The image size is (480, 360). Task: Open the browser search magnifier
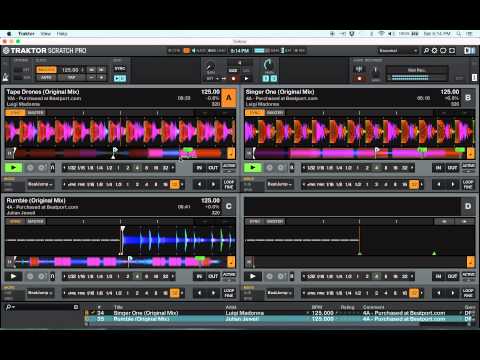click(9, 307)
